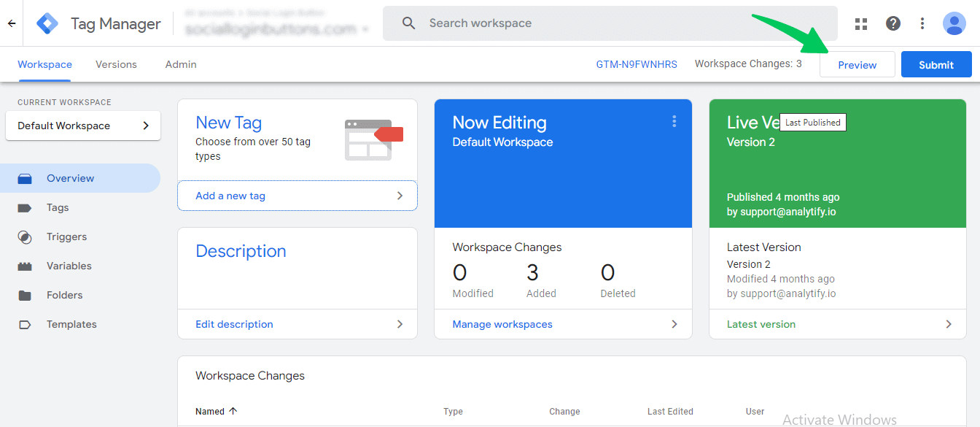Click the Preview button

point(857,65)
